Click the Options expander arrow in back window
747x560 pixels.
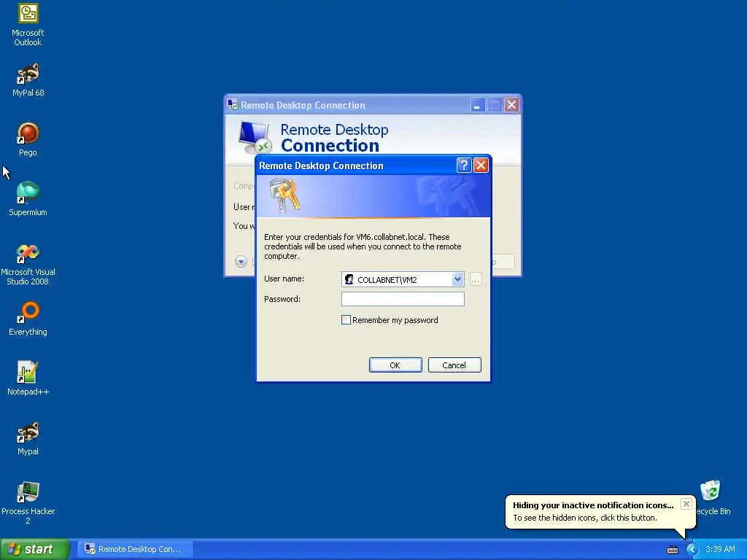tap(241, 261)
